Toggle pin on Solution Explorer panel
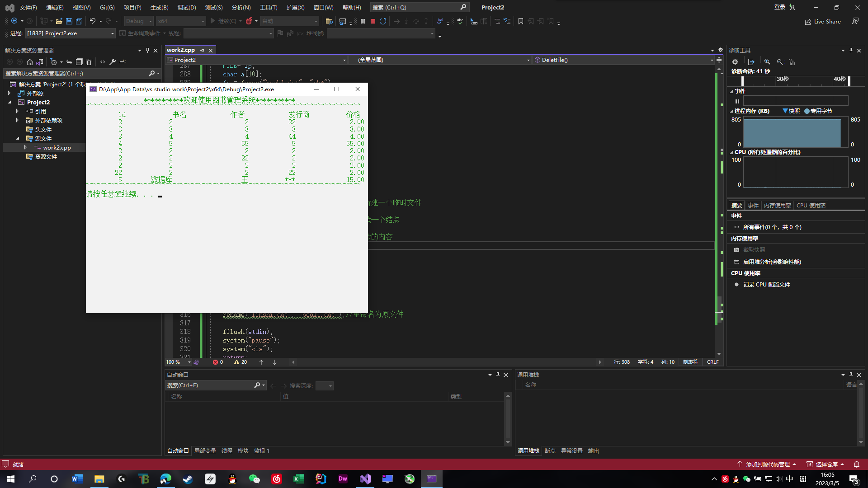The height and width of the screenshot is (488, 868). point(147,50)
